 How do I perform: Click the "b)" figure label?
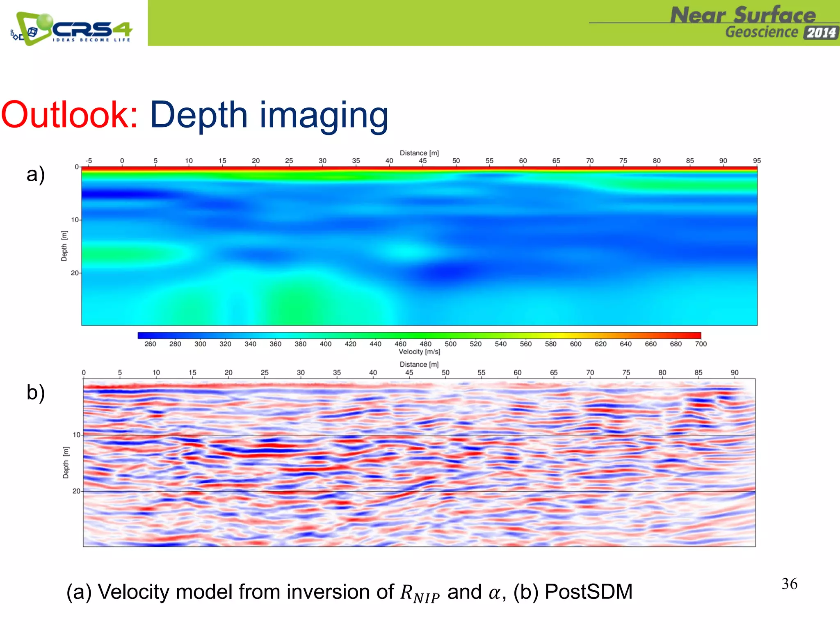point(36,393)
